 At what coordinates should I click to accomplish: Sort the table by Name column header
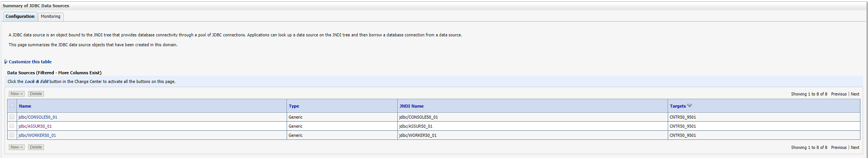(25, 106)
